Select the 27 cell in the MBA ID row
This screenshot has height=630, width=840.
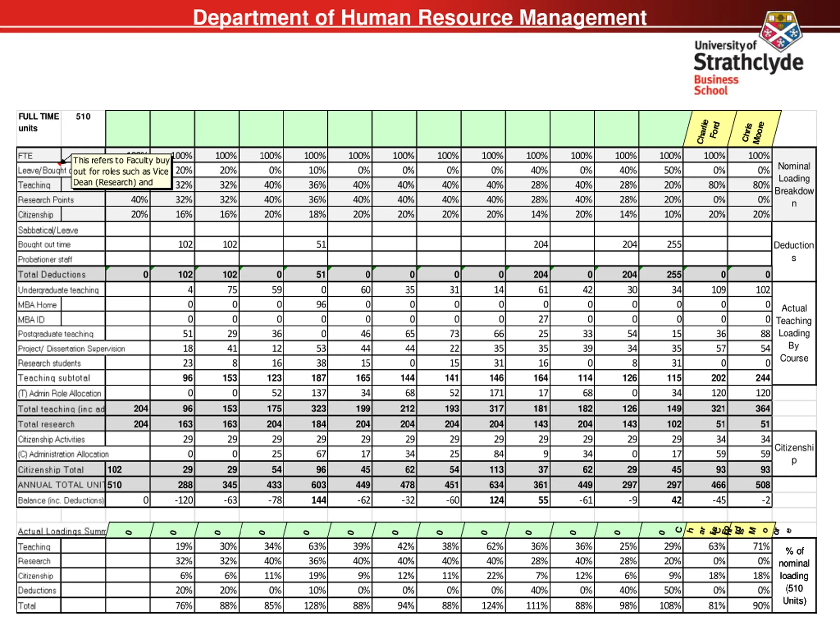(528, 319)
